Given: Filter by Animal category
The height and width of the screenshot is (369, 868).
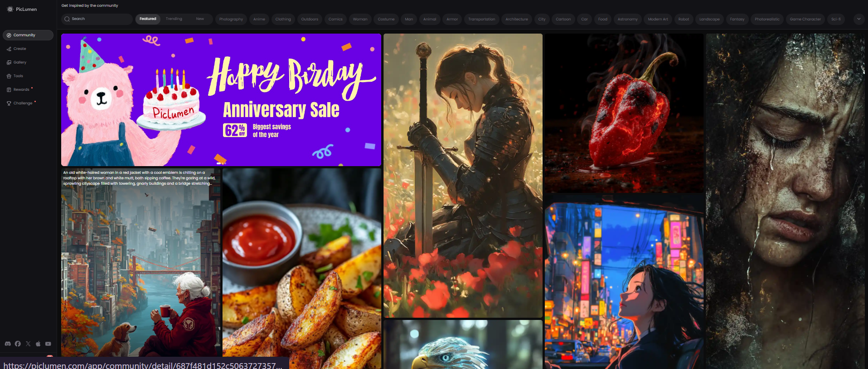Looking at the screenshot, I should 430,19.
